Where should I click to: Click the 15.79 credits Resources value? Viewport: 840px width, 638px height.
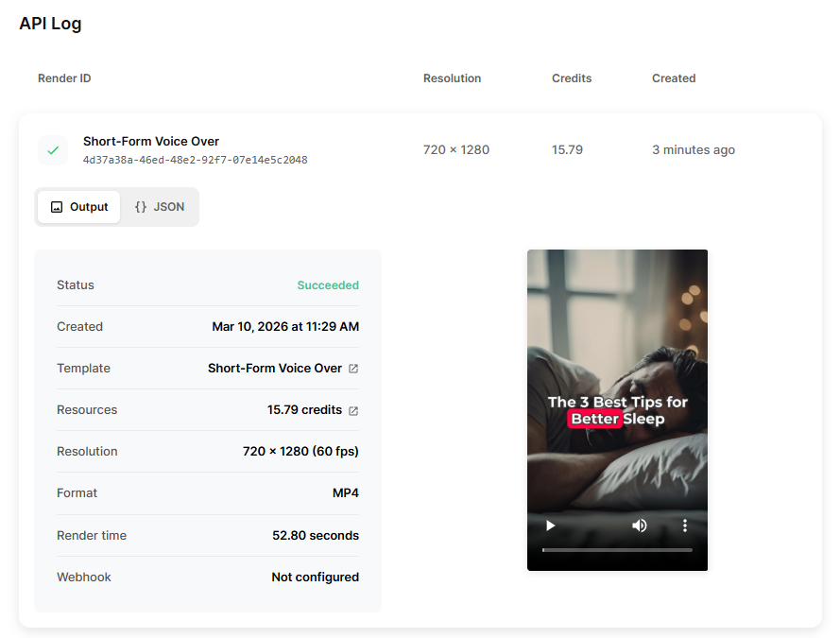(x=304, y=410)
